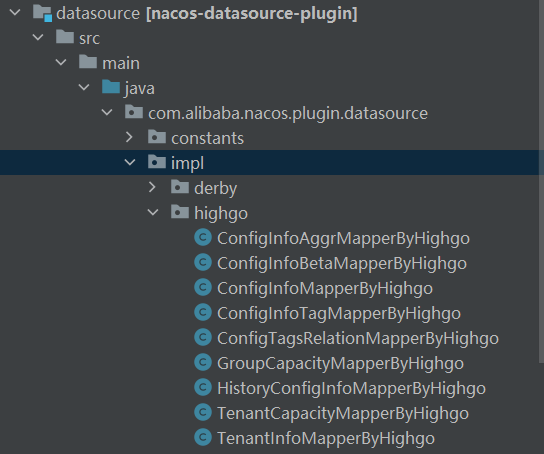Click class icon of ConfigInfoTagMapperByHighgo
Image resolution: width=544 pixels, height=454 pixels.
click(x=203, y=312)
